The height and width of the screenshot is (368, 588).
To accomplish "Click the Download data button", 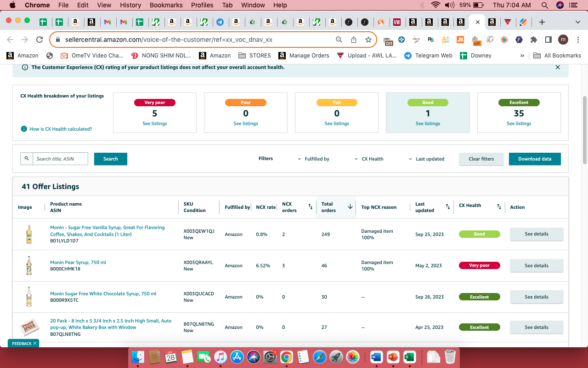I will (x=535, y=159).
